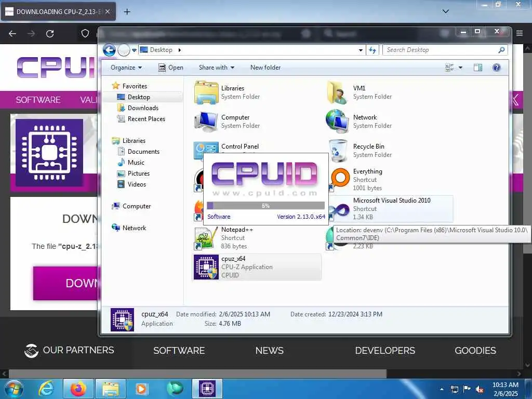Click Open in Explorer toolbar
Viewport: 532px width, 399px height.
tap(171, 68)
